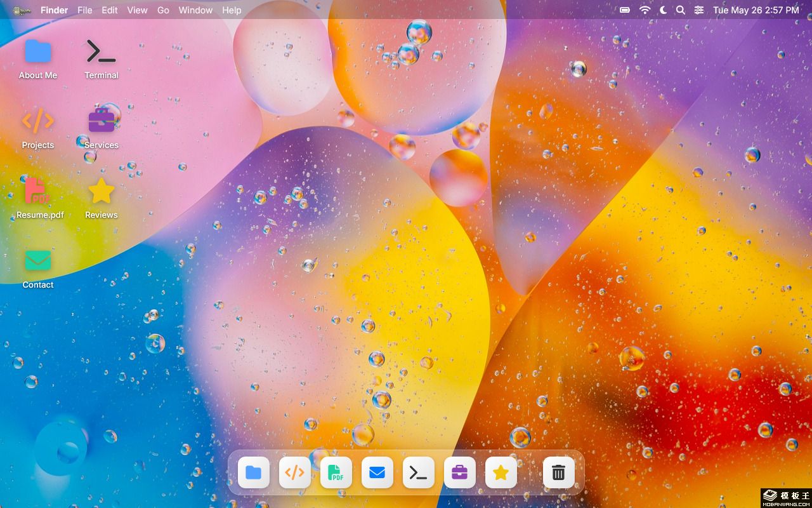Open the Edit menu

tap(110, 10)
